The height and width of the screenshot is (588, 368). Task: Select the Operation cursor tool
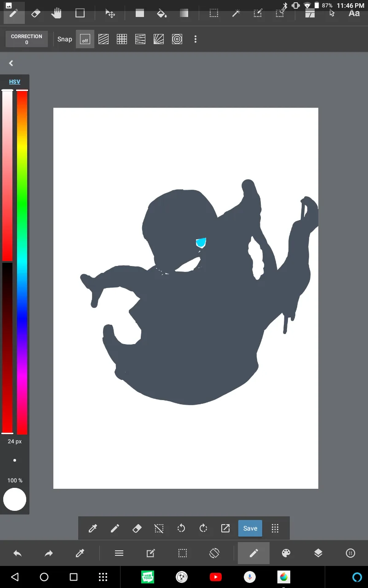pyautogui.click(x=332, y=13)
